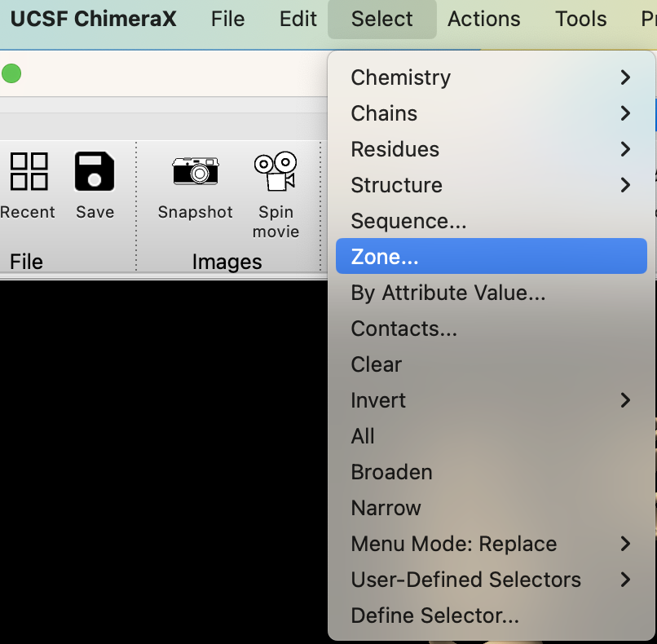Expand Menu Mode: Replace submenu
Viewport: 657px width, 644px height.
coord(491,544)
